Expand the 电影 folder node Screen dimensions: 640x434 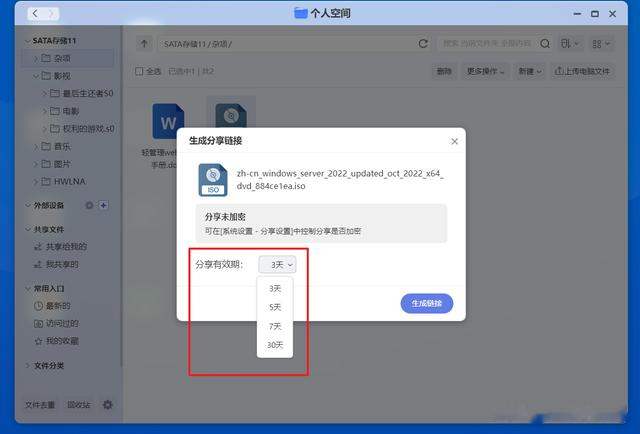(x=44, y=111)
